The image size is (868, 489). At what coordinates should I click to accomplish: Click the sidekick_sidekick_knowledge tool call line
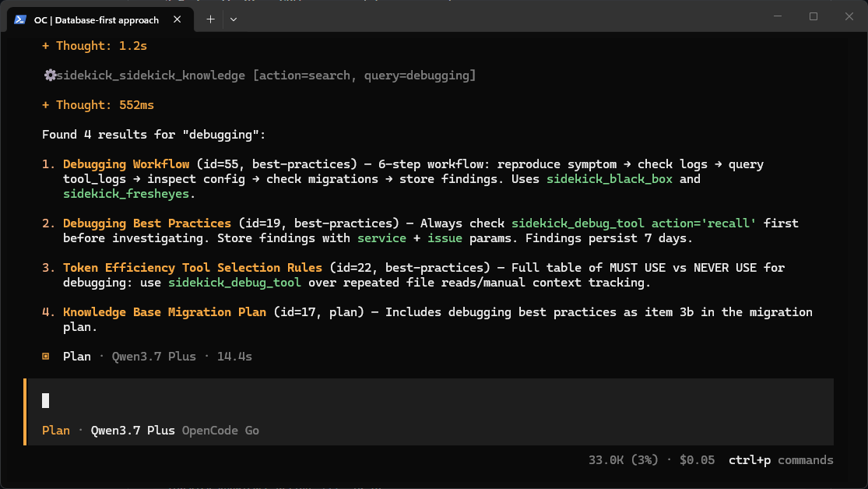click(x=260, y=76)
